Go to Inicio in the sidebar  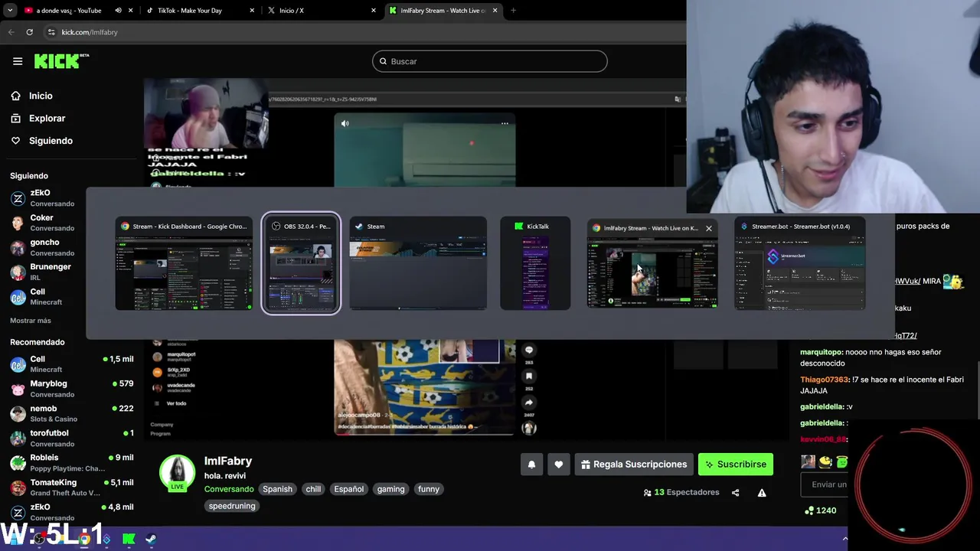click(x=41, y=96)
